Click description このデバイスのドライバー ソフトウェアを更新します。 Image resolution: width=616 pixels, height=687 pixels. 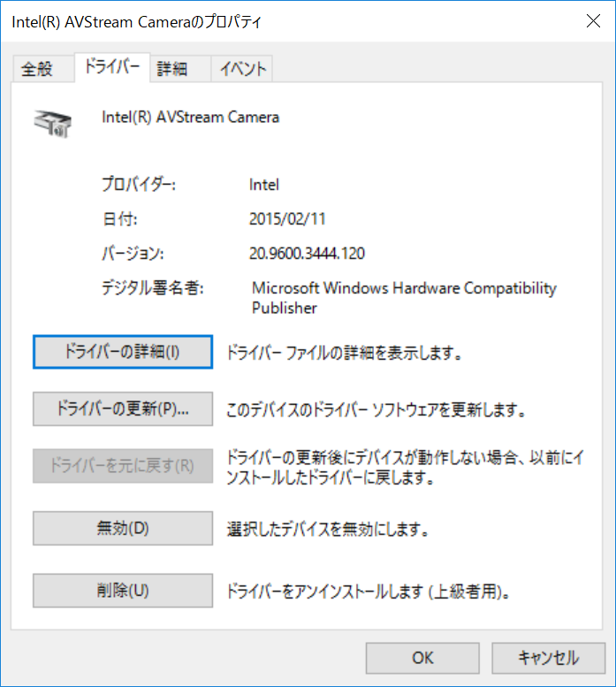pos(376,409)
